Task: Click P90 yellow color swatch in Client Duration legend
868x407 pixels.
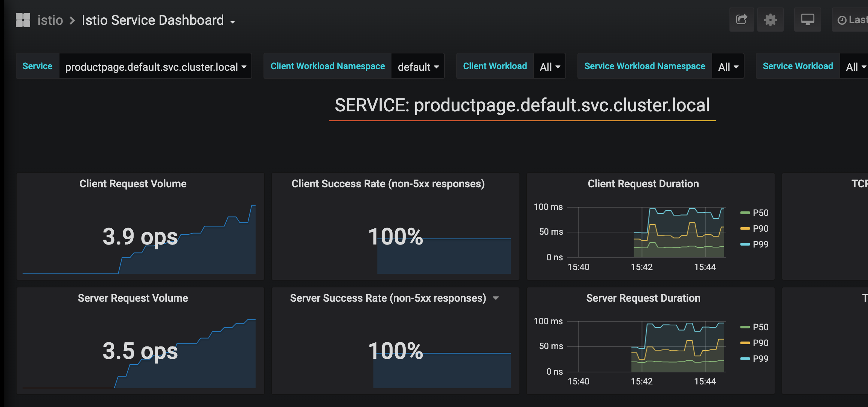Action: [x=745, y=229]
